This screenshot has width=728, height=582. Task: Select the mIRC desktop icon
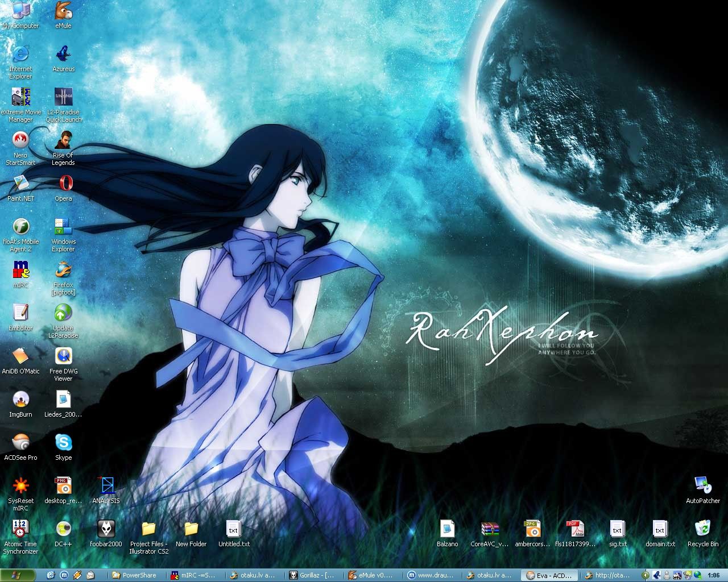[20, 275]
